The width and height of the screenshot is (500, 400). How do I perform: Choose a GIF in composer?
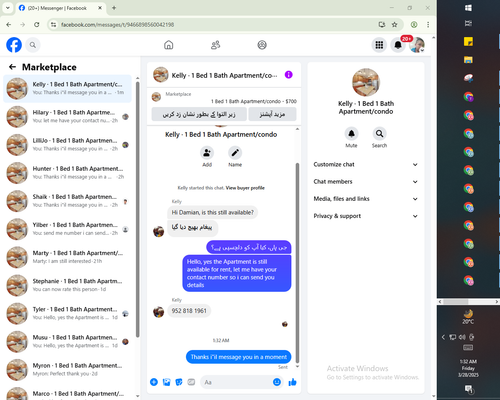point(191,382)
